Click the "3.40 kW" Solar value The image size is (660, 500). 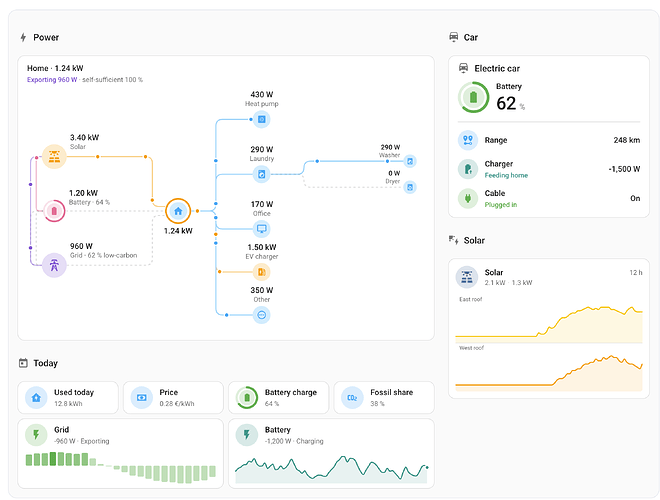click(84, 137)
